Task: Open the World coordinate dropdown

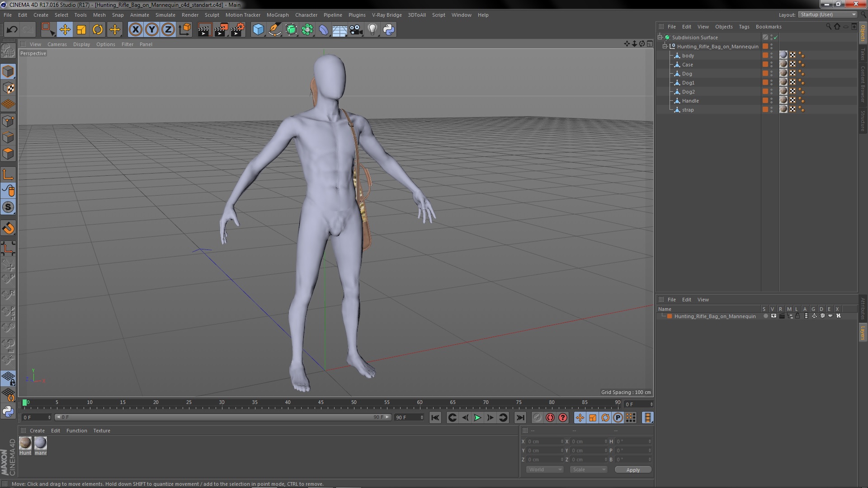Action: click(544, 469)
